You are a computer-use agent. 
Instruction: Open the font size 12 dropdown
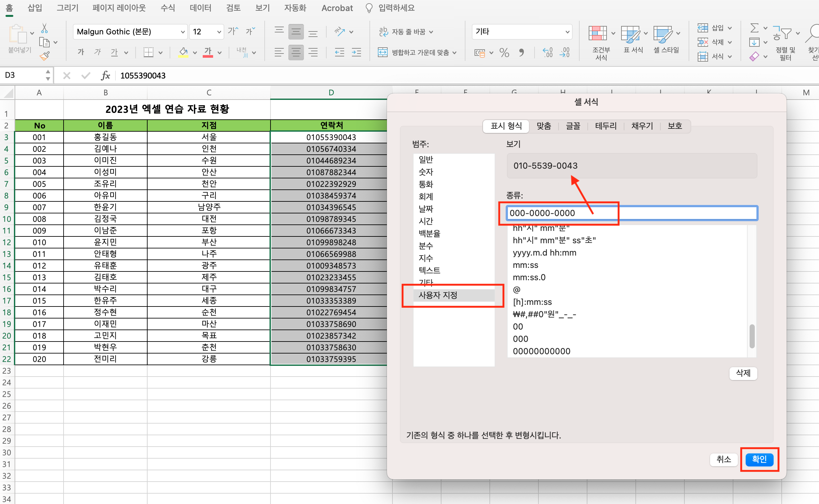point(219,32)
